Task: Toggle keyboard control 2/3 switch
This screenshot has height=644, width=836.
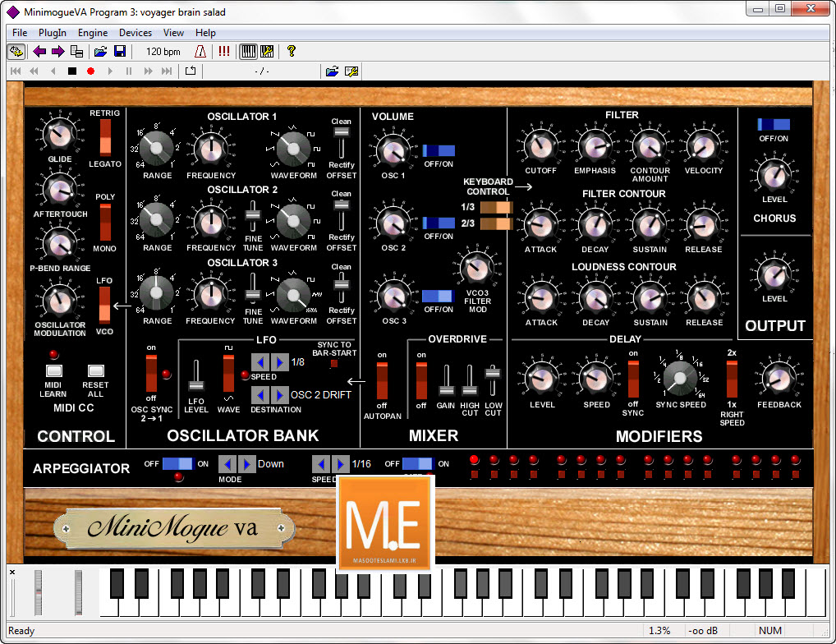Action: [496, 223]
